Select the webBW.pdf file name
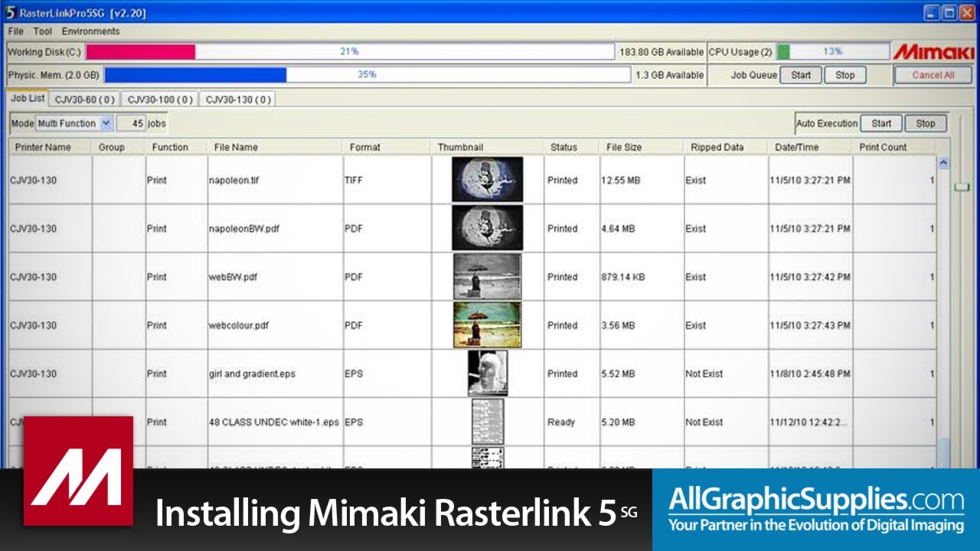 coord(233,277)
